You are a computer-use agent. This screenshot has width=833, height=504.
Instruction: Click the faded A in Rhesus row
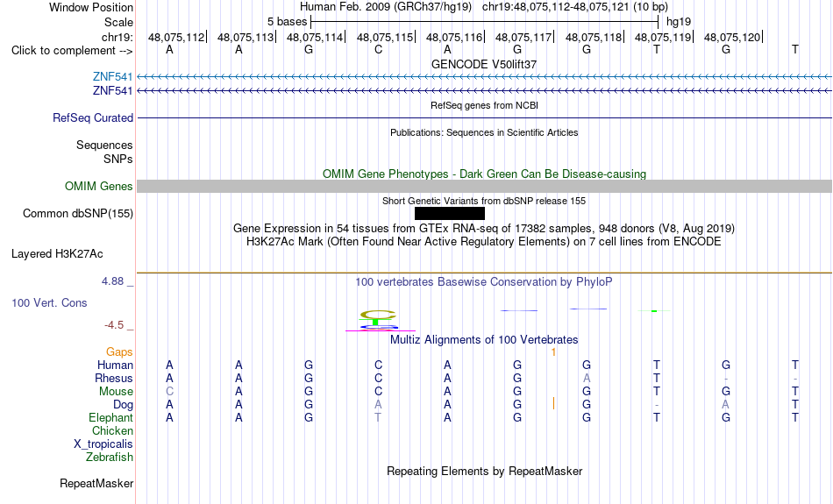[x=587, y=378]
